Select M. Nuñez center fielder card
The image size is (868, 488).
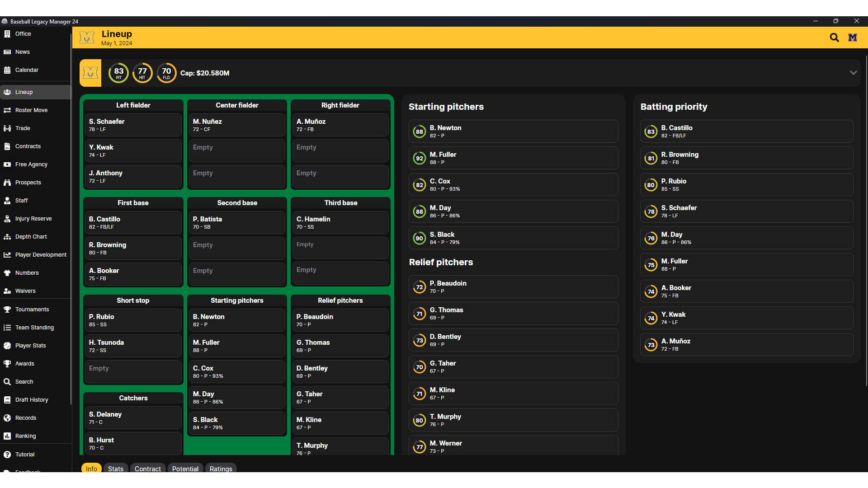coord(237,125)
